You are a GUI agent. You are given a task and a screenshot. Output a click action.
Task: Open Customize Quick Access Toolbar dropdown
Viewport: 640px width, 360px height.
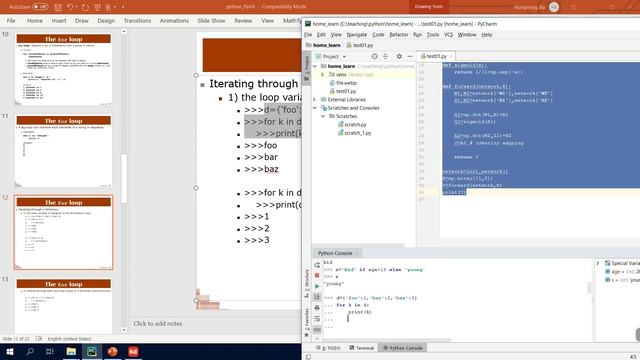(123, 7)
